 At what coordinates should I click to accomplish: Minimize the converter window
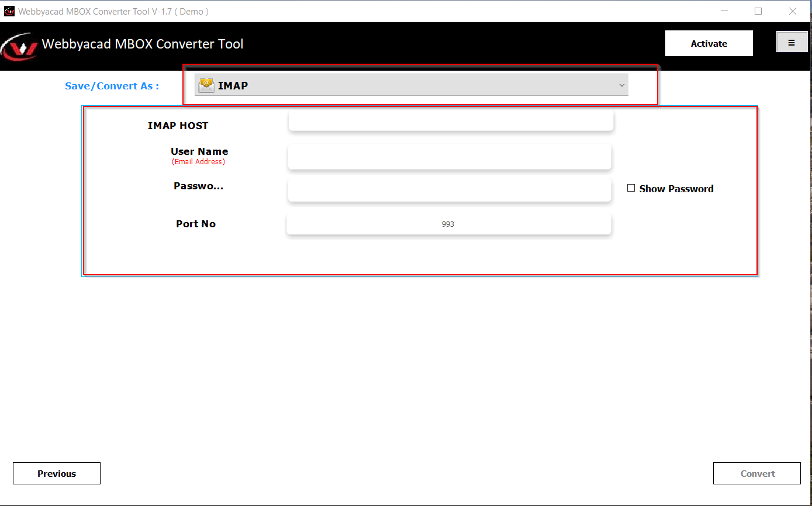[724, 11]
